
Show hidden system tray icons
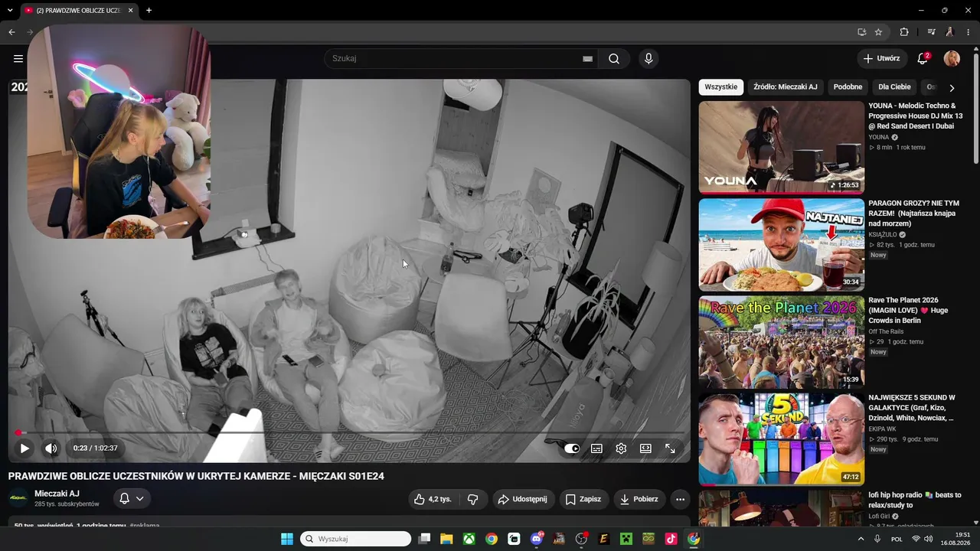click(861, 539)
